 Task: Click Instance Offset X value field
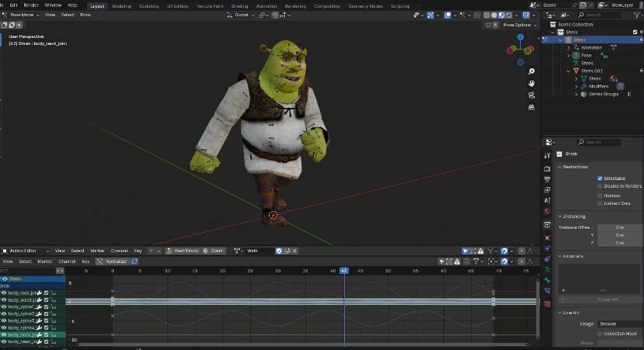tap(619, 227)
